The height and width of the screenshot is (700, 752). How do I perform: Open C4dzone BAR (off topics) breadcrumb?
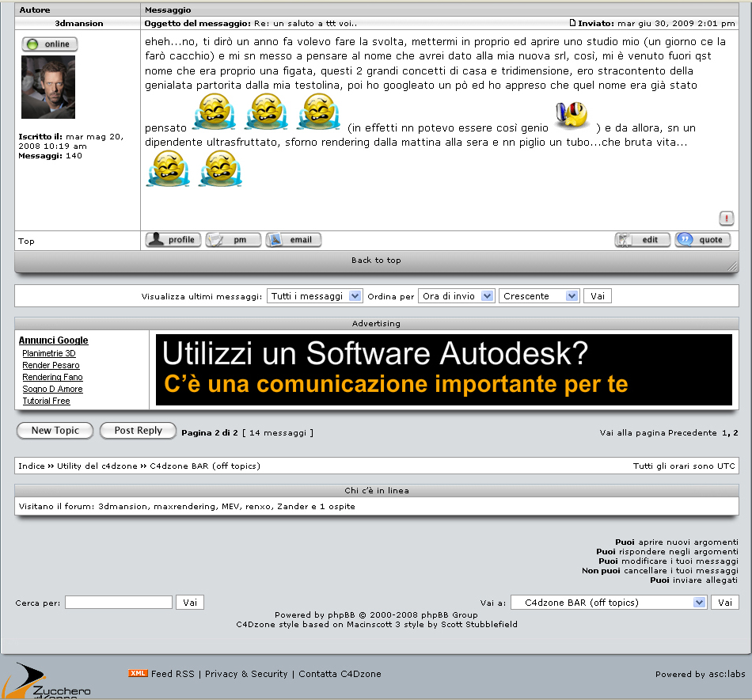205,466
